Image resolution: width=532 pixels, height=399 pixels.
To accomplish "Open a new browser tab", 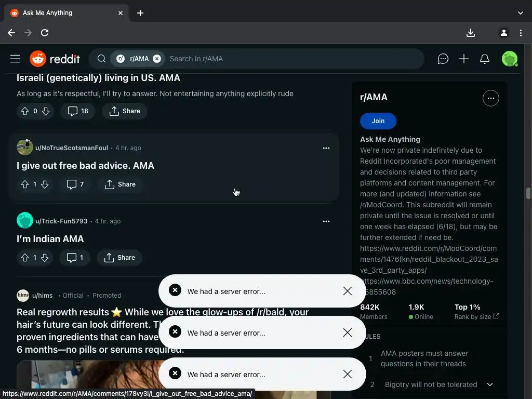I will click(x=140, y=13).
